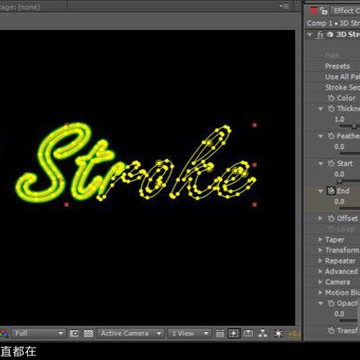Collapse the Feather property arrow
The height and width of the screenshot is (360, 360).
click(321, 136)
